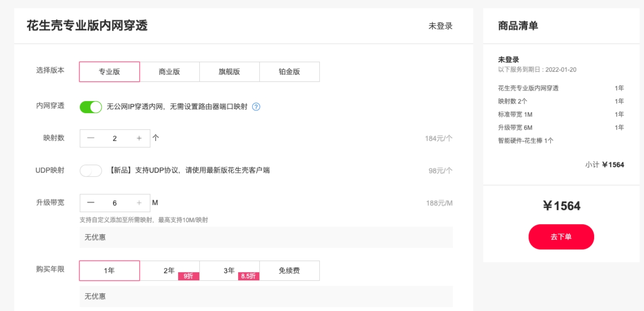This screenshot has height=311, width=644.
Task: Select the 商业版 version option
Action: (169, 72)
